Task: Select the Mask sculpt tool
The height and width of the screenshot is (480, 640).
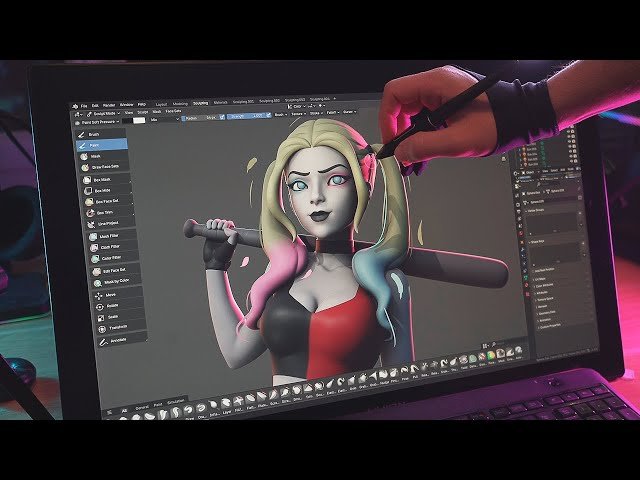Action: point(103,156)
